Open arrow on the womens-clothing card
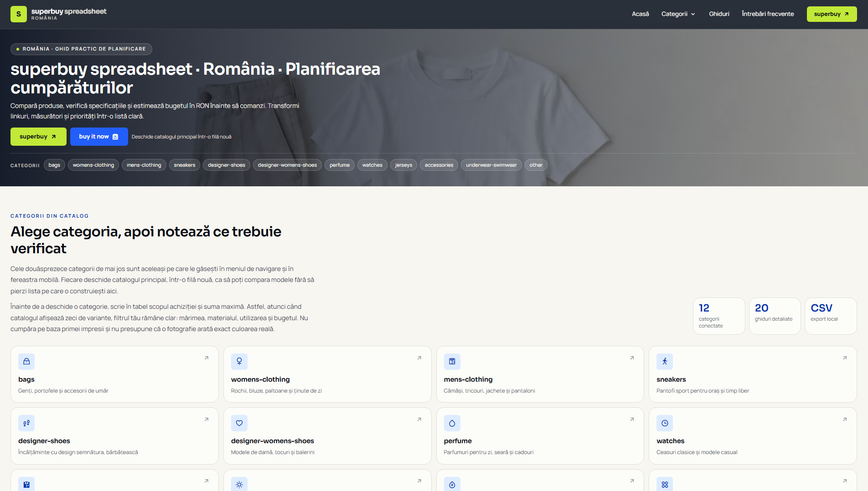 click(x=419, y=358)
